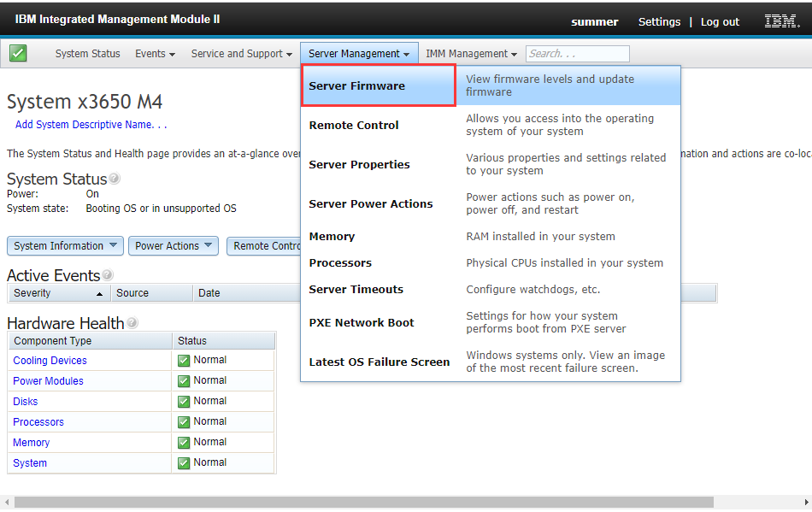Open the Power Modules link

click(48, 381)
